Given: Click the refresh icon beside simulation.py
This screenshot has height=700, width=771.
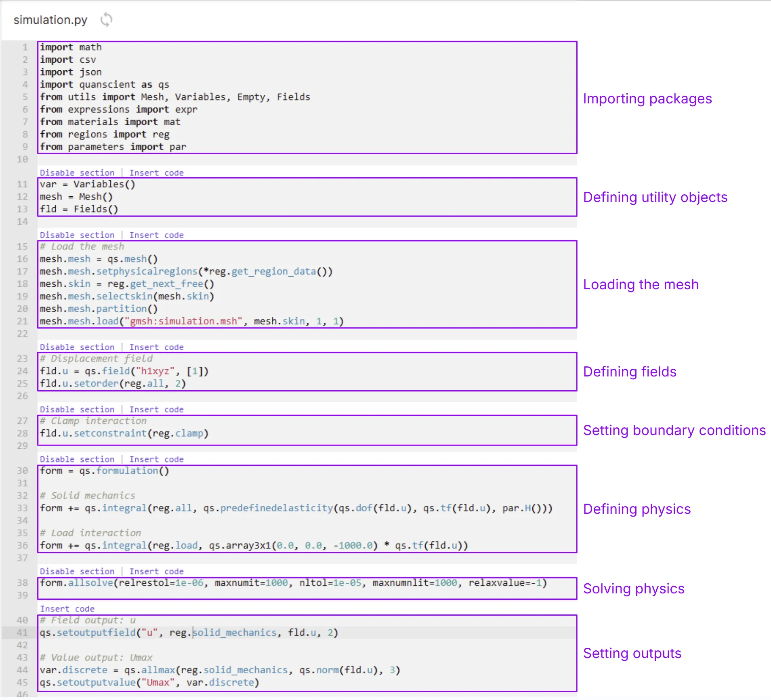Looking at the screenshot, I should coord(106,19).
